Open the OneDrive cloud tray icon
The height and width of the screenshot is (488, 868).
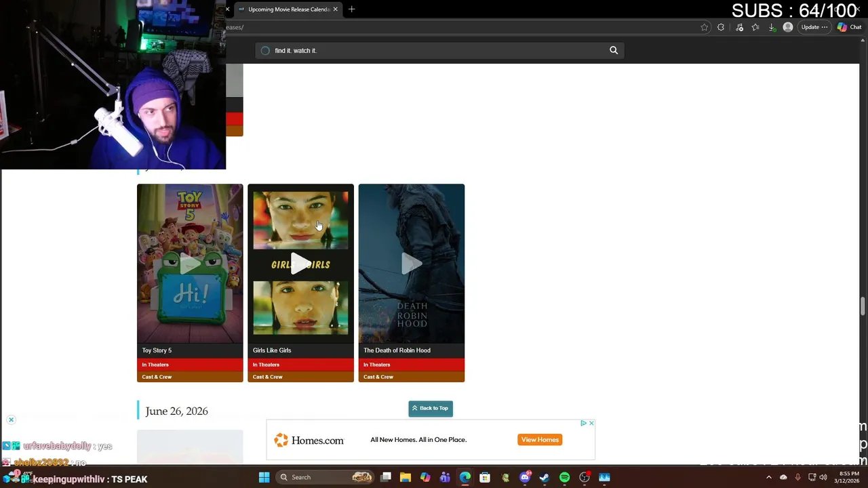(x=783, y=477)
